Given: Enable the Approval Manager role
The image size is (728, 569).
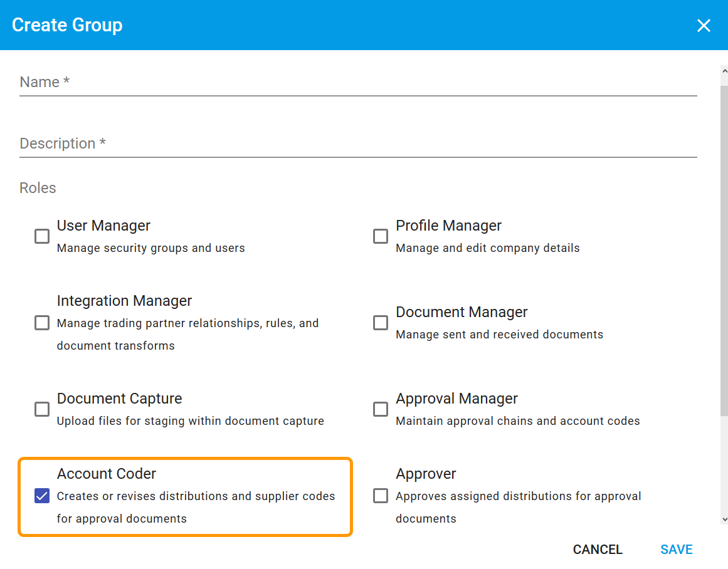Looking at the screenshot, I should (x=380, y=409).
